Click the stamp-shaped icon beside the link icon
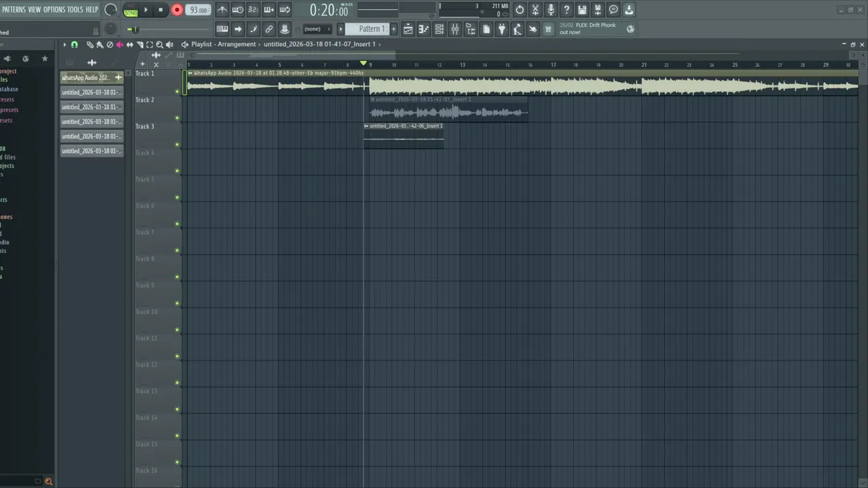The height and width of the screenshot is (488, 868). pos(285,29)
